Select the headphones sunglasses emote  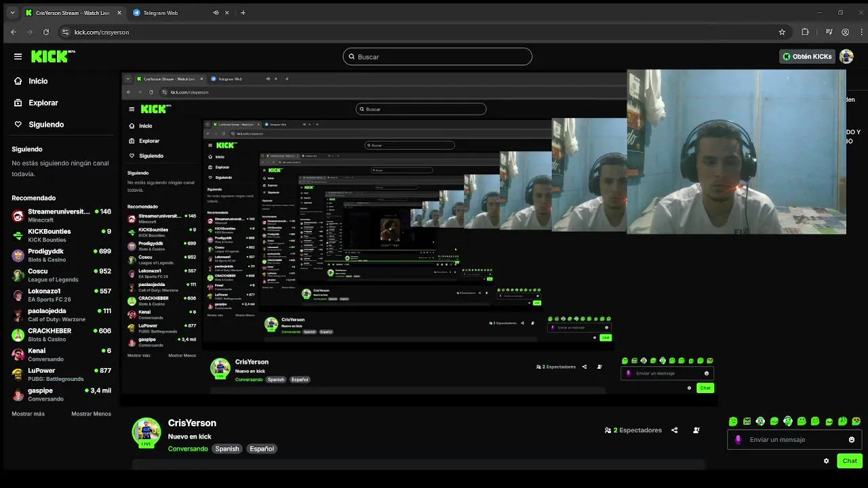(760, 422)
